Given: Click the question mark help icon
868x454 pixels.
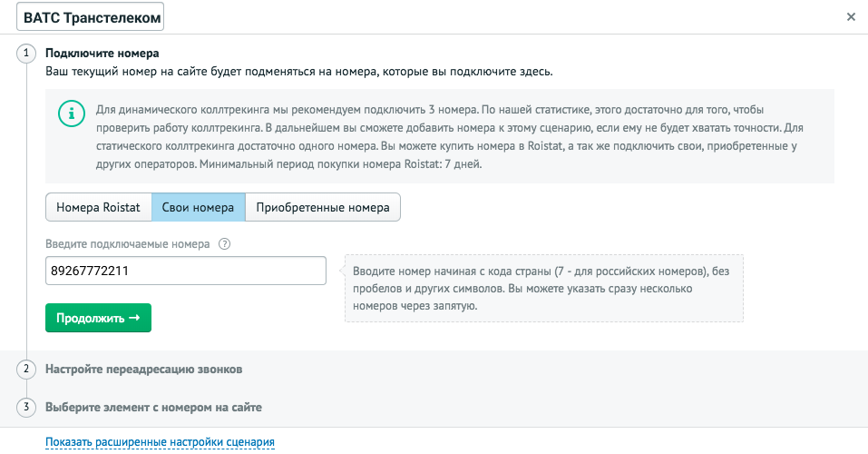Looking at the screenshot, I should tap(225, 243).
